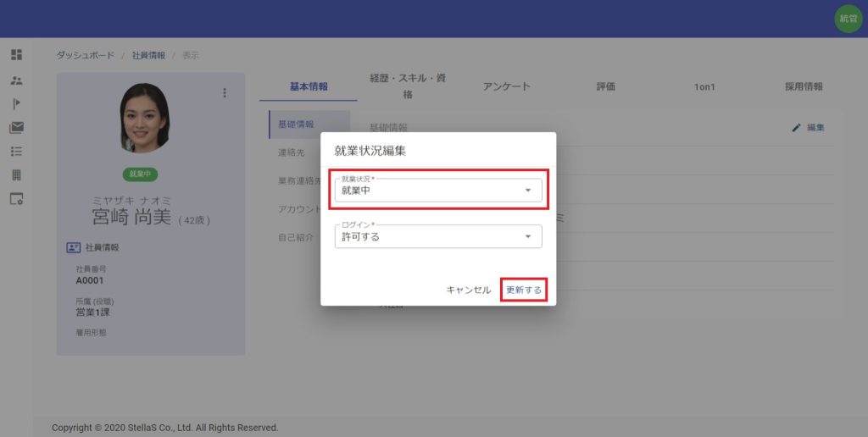
Task: Click the checklist icon in sidebar
Action: 16,152
